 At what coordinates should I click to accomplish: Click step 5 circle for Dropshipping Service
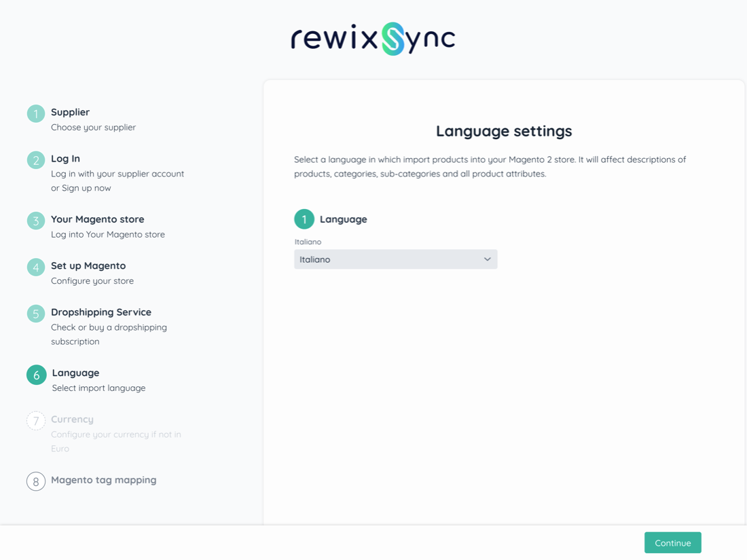click(36, 314)
